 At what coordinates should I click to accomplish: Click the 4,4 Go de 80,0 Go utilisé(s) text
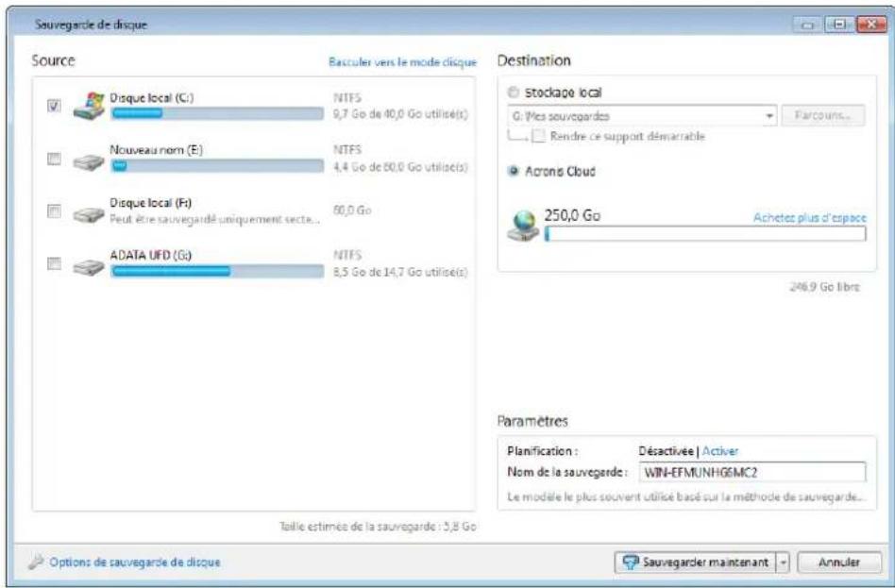pyautogui.click(x=400, y=166)
